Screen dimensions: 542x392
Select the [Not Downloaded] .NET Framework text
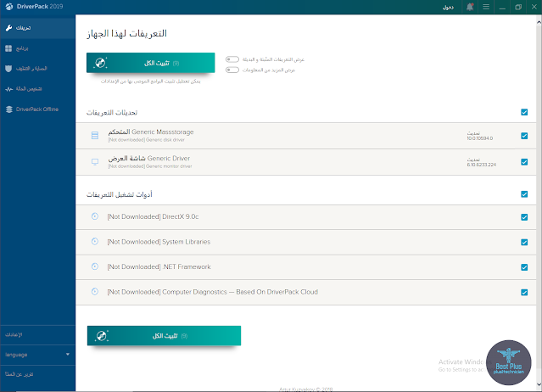click(159, 267)
